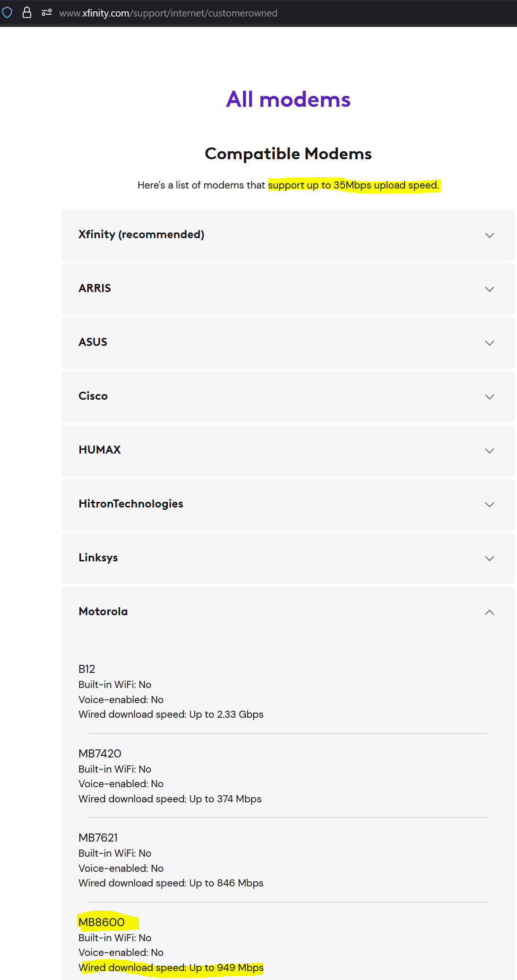Collapse the Motorola section chevron
517x980 pixels.
[x=490, y=612]
